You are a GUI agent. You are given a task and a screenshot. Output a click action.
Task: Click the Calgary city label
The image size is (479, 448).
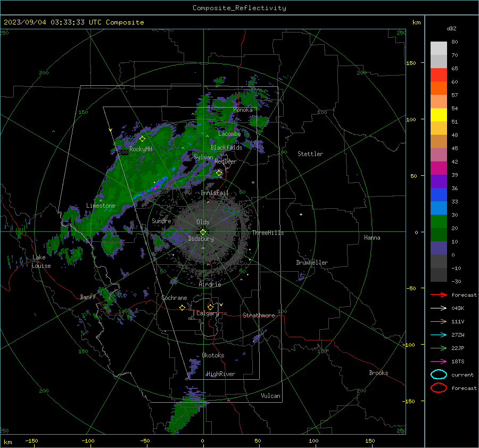[x=208, y=313]
